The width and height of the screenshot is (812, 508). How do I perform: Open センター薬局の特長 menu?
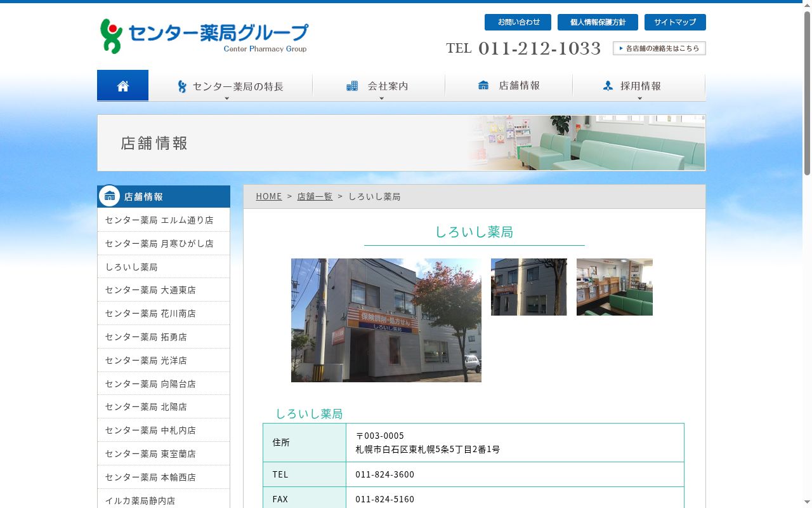coord(230,86)
